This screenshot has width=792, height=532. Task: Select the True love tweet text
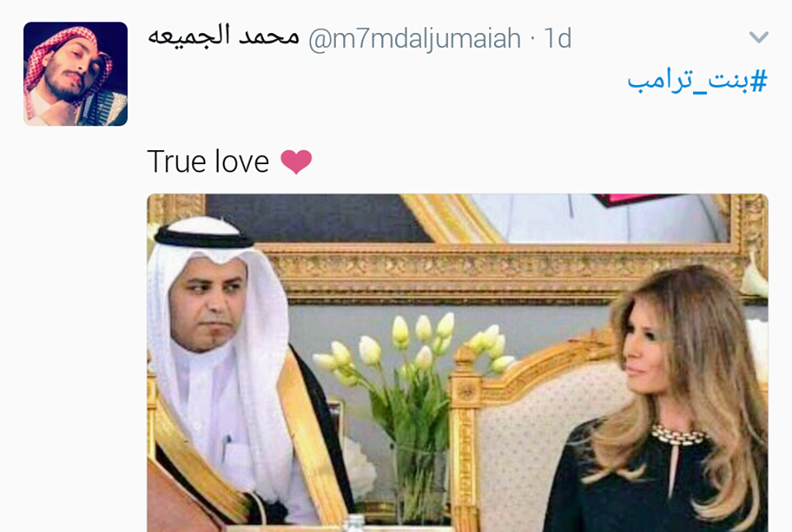click(x=208, y=162)
